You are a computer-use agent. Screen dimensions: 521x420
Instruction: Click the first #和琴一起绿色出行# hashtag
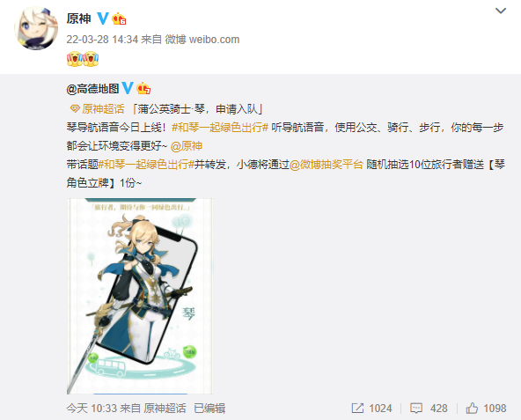click(x=220, y=128)
